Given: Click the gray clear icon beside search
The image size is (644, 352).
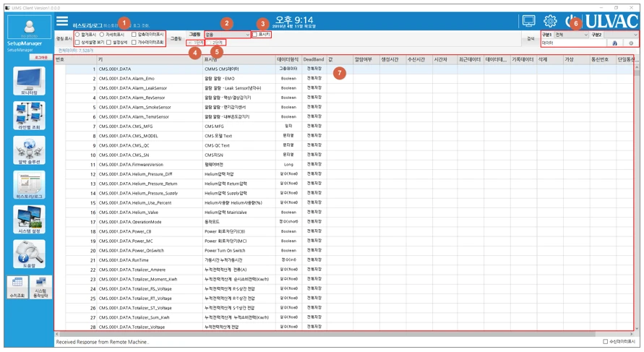Looking at the screenshot, I should point(631,43).
